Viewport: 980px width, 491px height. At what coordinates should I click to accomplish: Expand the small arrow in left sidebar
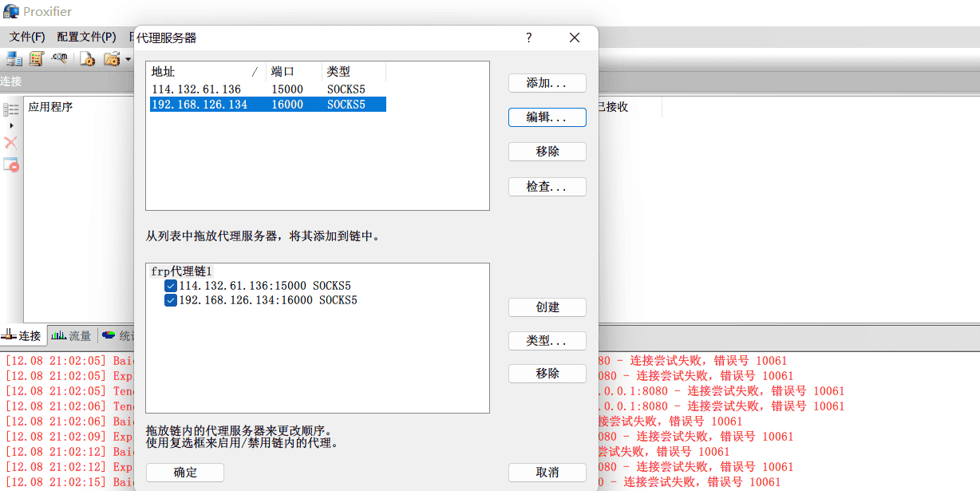point(11,126)
